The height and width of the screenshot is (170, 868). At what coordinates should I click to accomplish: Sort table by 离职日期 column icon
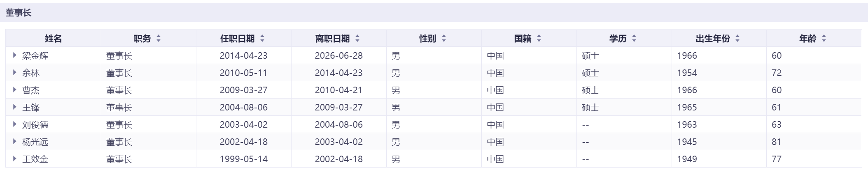[x=357, y=39]
